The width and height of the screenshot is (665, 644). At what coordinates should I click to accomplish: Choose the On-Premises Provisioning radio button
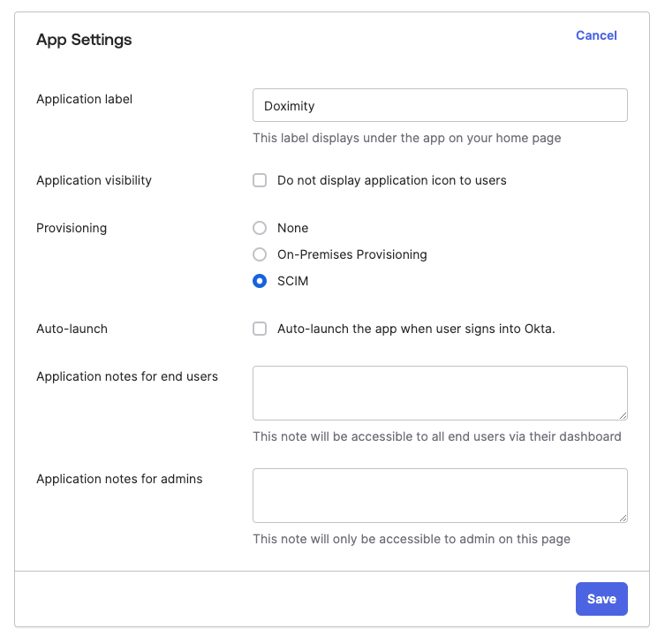260,254
